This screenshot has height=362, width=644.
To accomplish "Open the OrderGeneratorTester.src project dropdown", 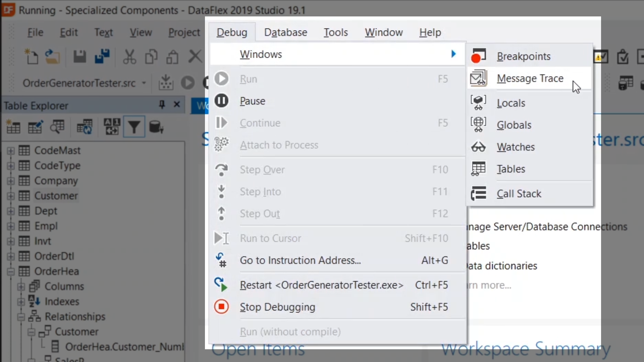I will pyautogui.click(x=144, y=83).
